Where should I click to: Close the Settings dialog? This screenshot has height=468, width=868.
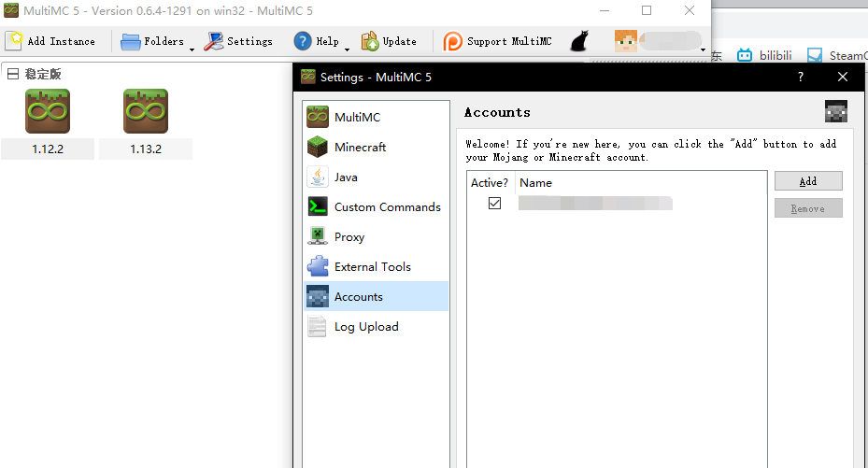[843, 77]
